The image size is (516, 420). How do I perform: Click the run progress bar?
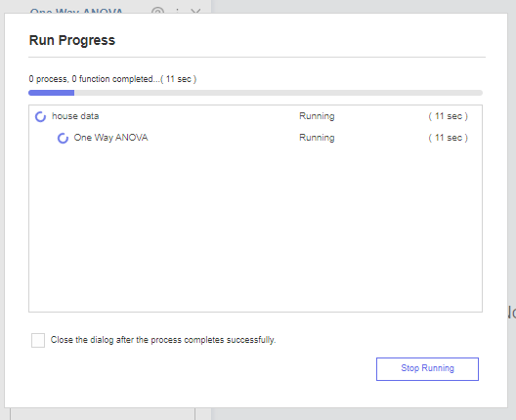click(255, 93)
